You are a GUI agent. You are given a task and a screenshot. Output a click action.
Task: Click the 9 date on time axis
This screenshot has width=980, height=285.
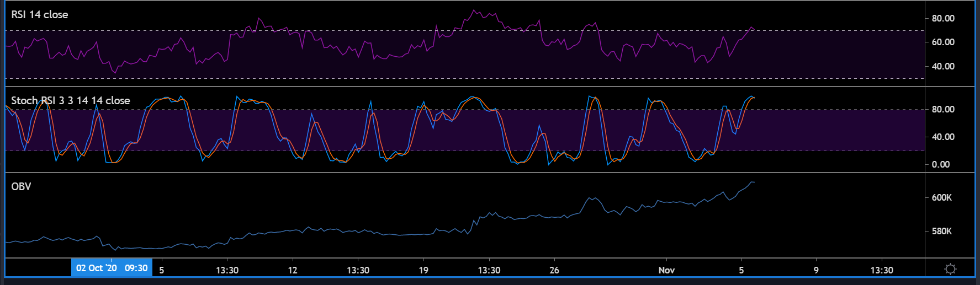pos(816,270)
